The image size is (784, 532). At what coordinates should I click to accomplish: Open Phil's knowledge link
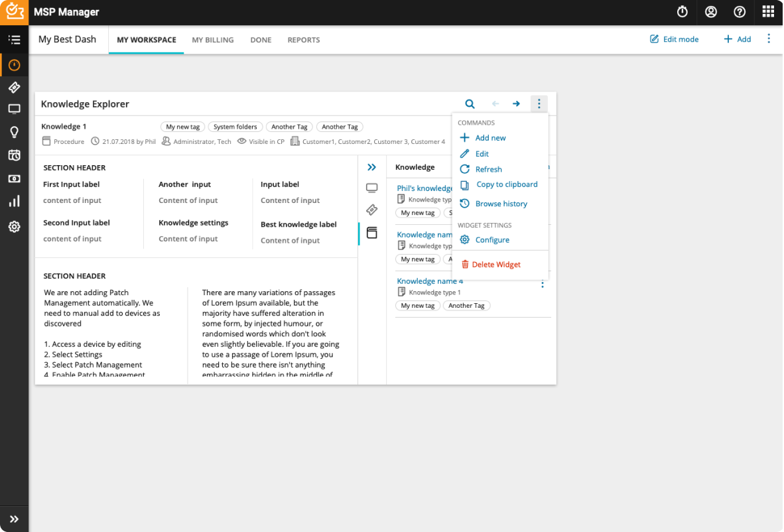tap(425, 188)
